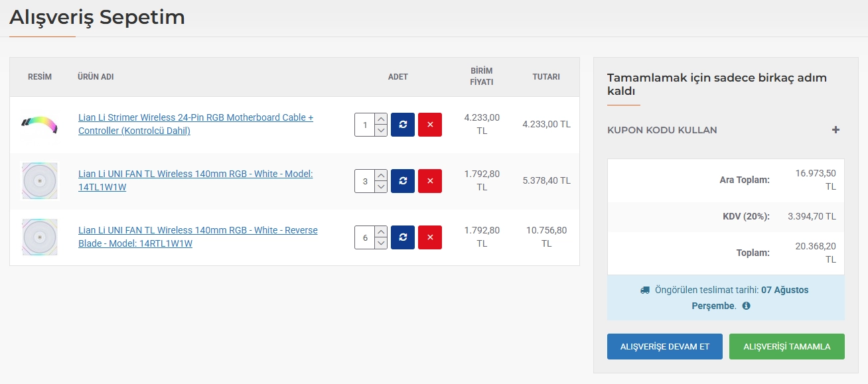Click Kupon Kodu Kullan label
This screenshot has height=384, width=868.
pyautogui.click(x=662, y=130)
